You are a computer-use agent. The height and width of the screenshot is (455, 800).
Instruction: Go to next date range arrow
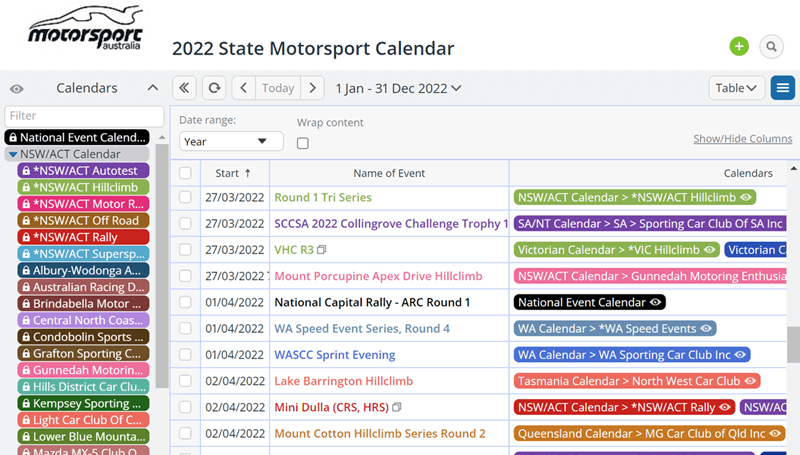313,88
